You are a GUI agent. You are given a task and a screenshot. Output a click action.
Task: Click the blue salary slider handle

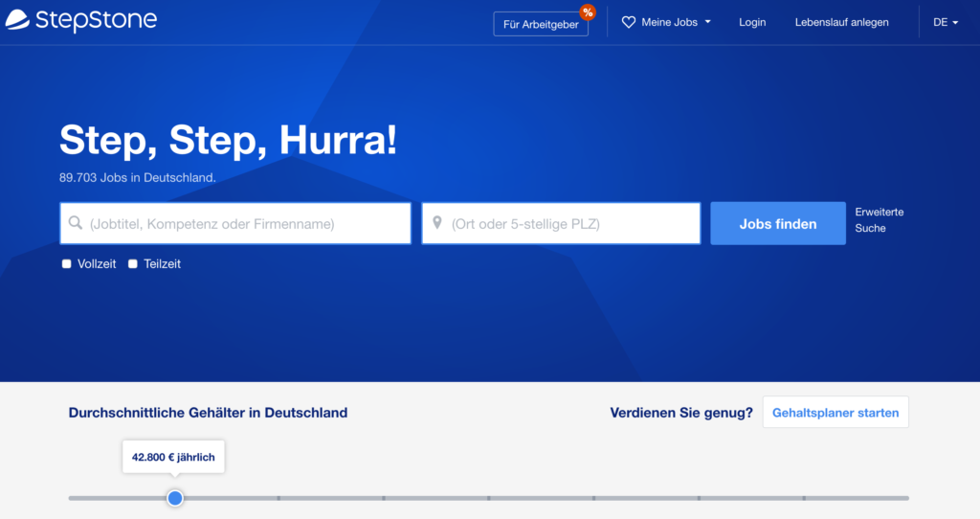coord(175,498)
